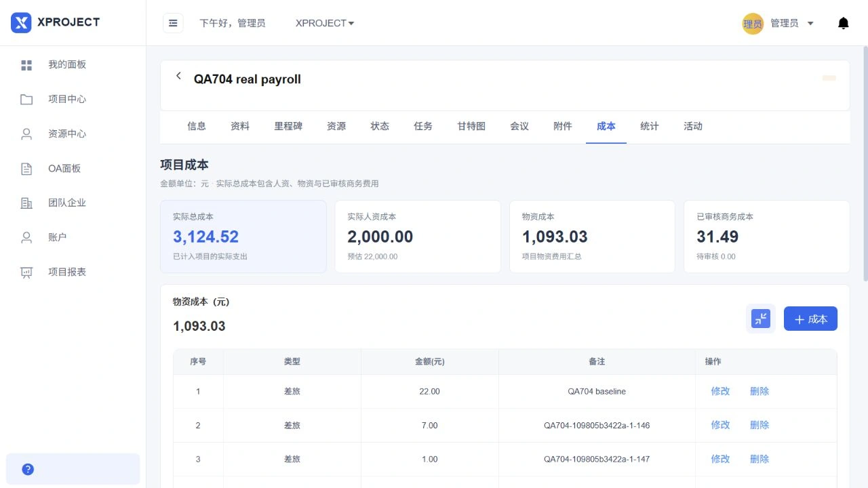Open the help question mark icon

point(28,469)
